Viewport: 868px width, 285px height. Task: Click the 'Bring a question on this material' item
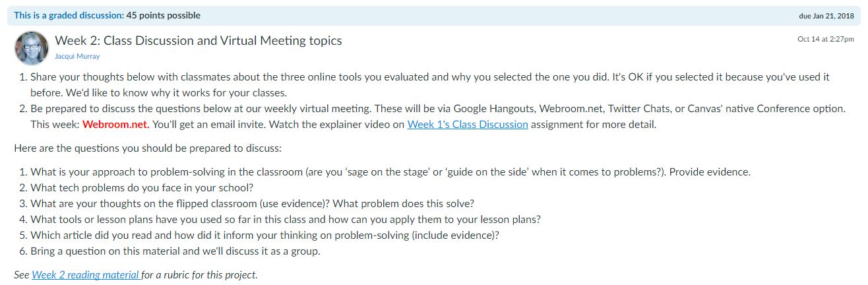click(x=175, y=251)
